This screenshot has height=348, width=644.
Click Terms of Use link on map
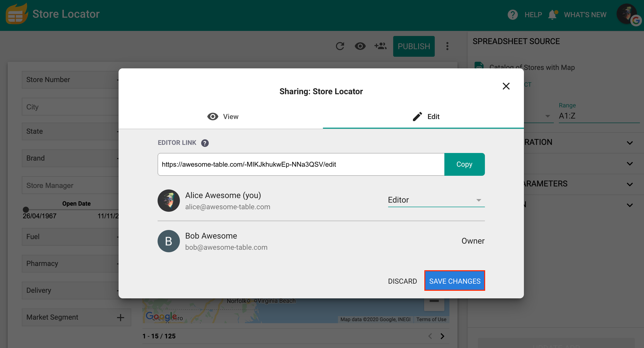[431, 319]
